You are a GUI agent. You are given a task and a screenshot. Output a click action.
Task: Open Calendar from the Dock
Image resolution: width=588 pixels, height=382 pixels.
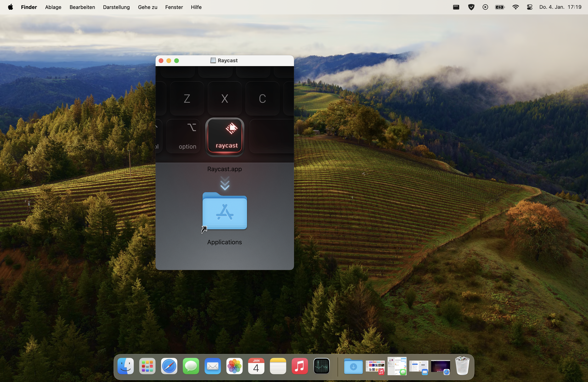click(256, 366)
